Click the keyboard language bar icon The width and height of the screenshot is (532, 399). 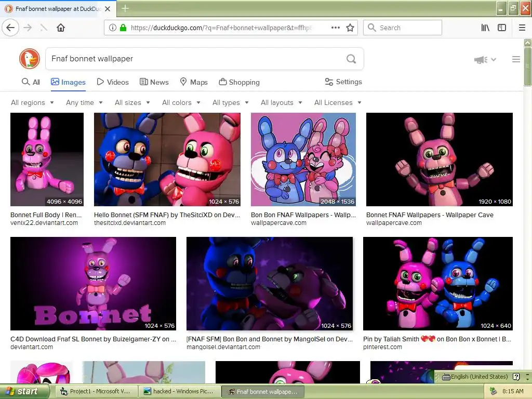pyautogui.click(x=446, y=377)
